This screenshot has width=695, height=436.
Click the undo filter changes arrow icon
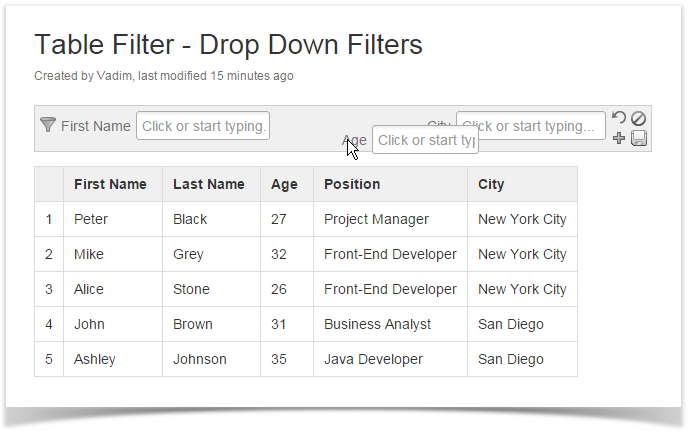click(x=619, y=118)
